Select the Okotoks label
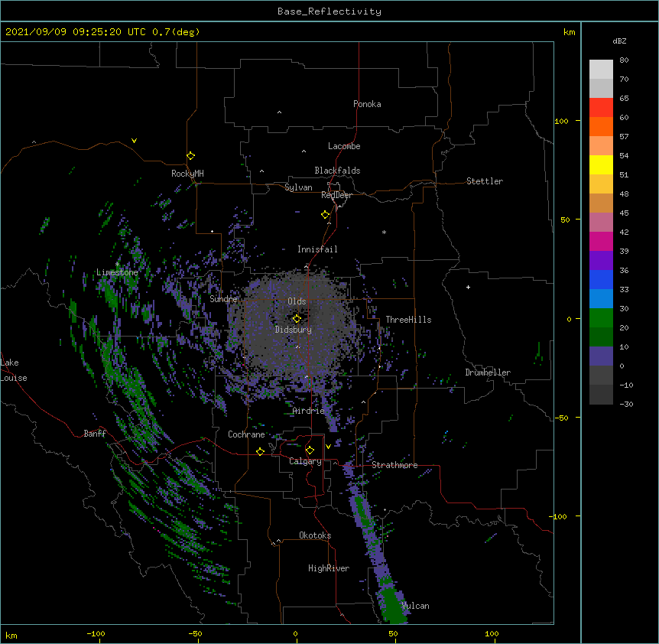Image resolution: width=659 pixels, height=644 pixels. [x=315, y=535]
